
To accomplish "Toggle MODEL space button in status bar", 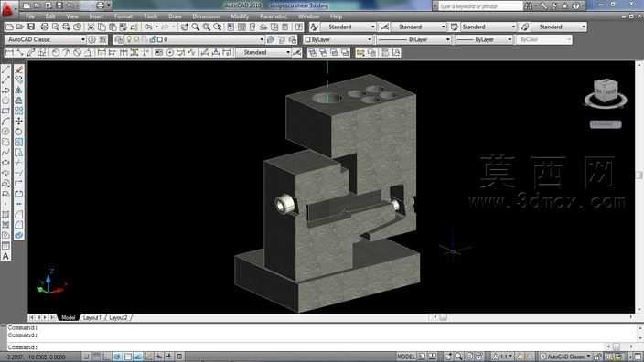I will tap(406, 357).
